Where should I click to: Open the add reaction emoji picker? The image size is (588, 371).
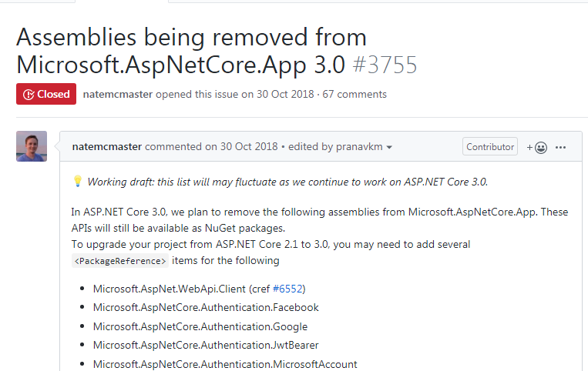536,147
